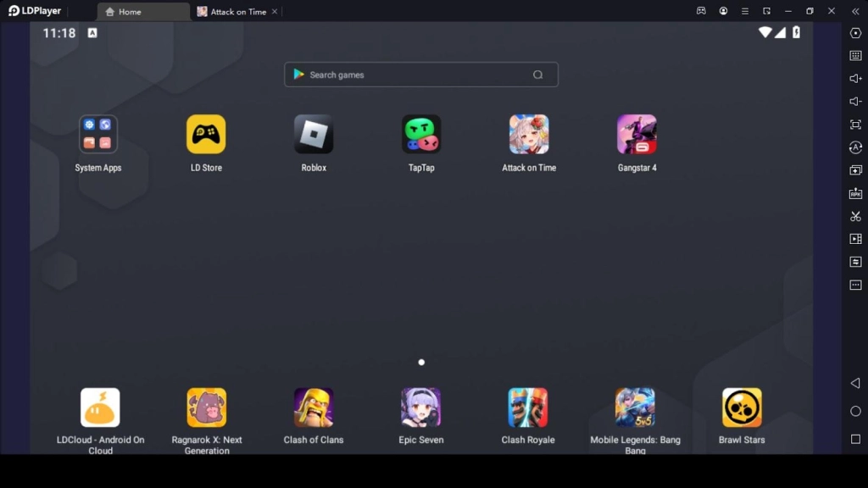
Task: Tap the Android home circle button
Action: click(855, 411)
